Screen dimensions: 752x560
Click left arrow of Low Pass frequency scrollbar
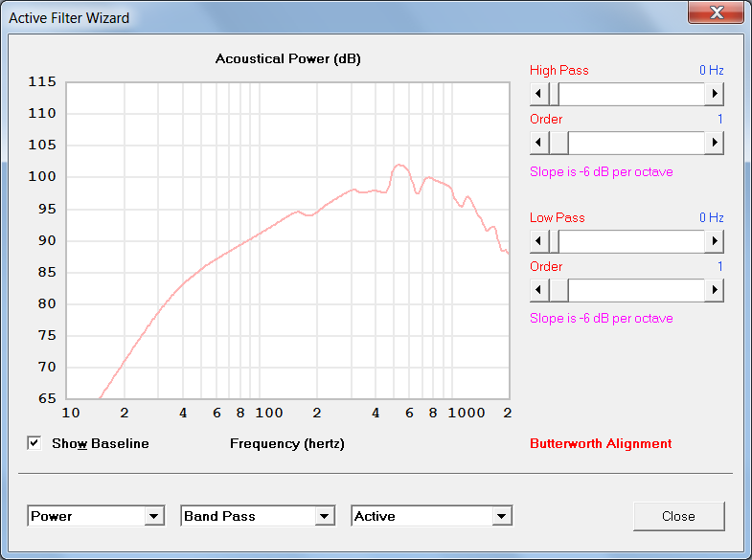pos(539,241)
